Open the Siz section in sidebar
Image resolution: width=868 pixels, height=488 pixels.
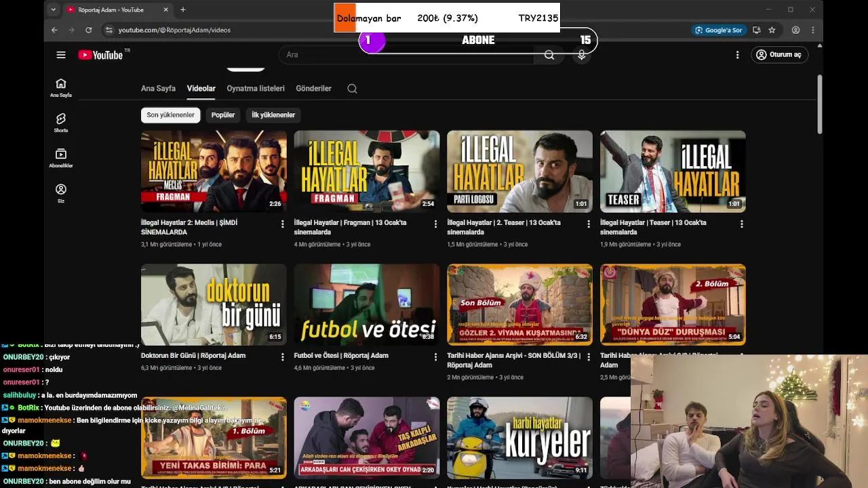(x=61, y=193)
